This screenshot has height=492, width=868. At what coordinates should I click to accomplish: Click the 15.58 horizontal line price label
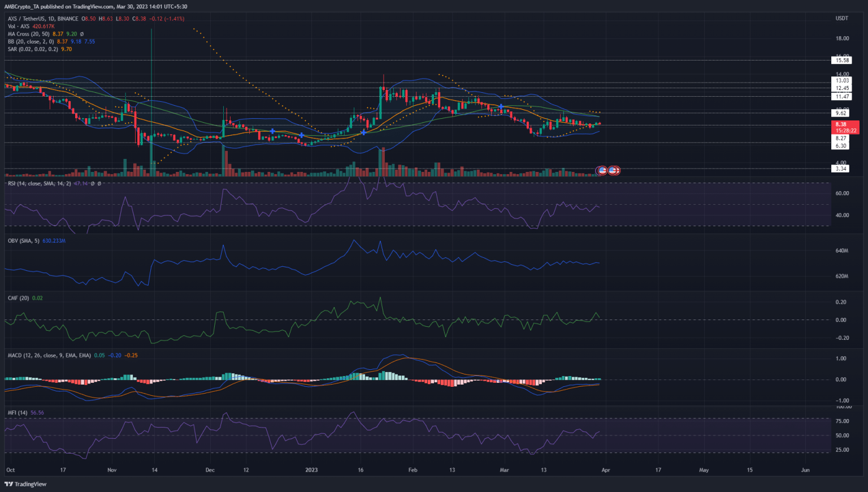click(842, 61)
